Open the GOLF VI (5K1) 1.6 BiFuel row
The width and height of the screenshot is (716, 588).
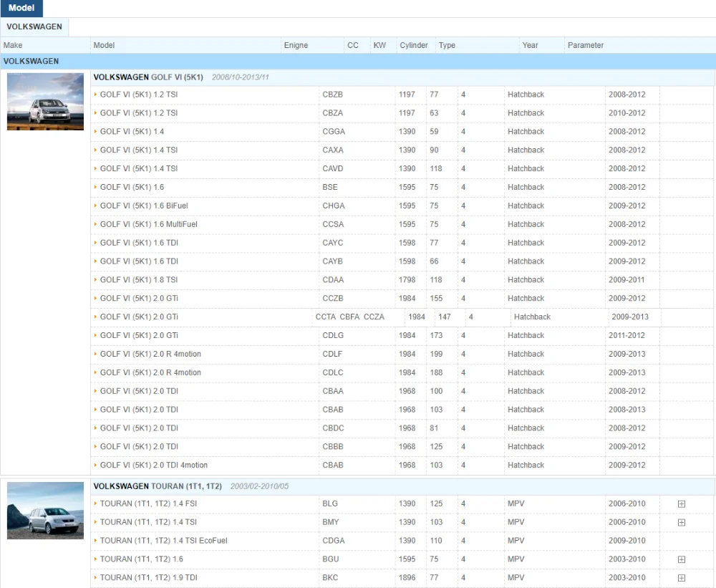point(402,206)
